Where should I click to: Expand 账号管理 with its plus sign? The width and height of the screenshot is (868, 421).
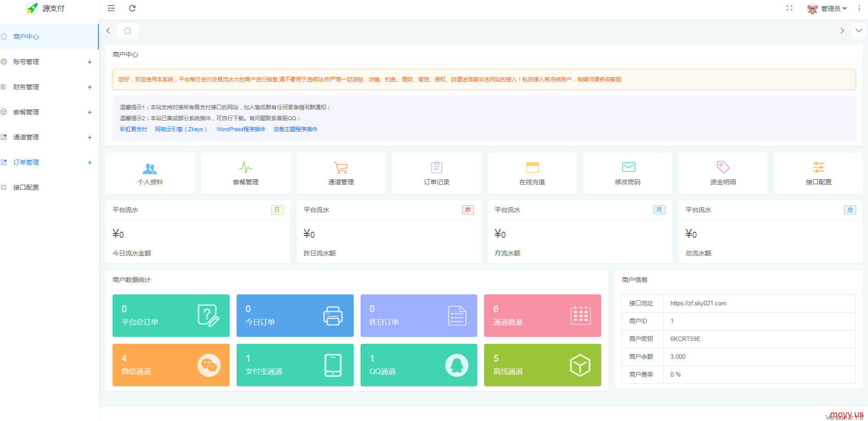[x=90, y=62]
